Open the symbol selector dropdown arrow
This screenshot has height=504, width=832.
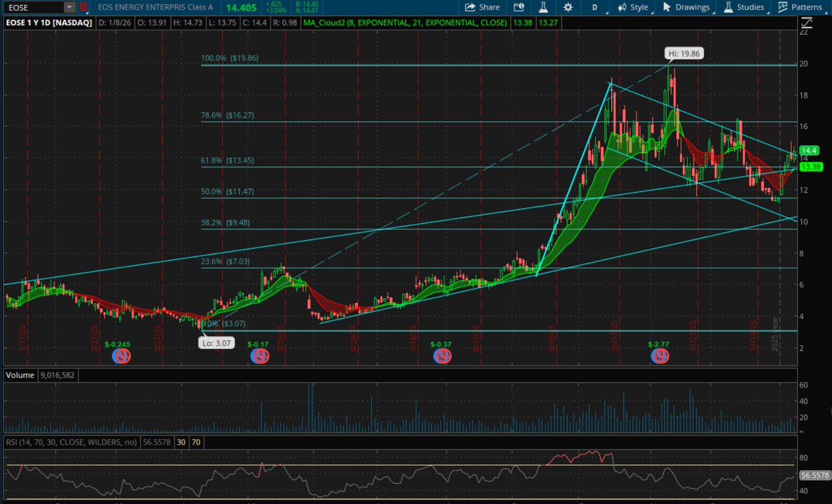coord(69,7)
